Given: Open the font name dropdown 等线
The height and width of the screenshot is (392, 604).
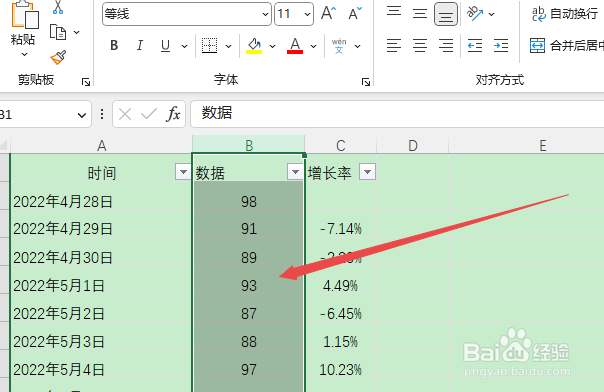Looking at the screenshot, I should [x=265, y=15].
